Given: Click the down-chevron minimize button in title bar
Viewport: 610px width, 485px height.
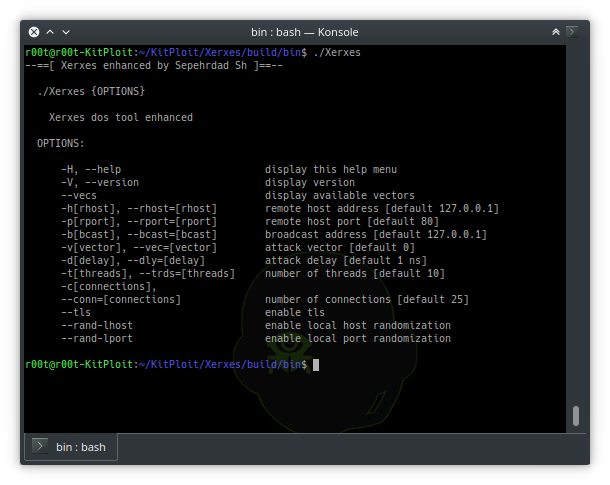Looking at the screenshot, I should (x=66, y=32).
